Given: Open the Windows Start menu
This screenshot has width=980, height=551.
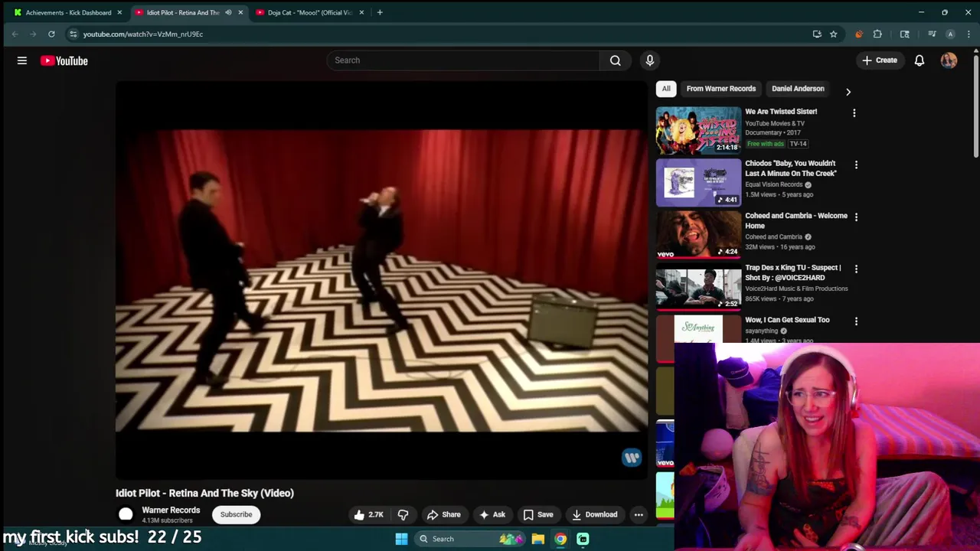Looking at the screenshot, I should click(401, 539).
